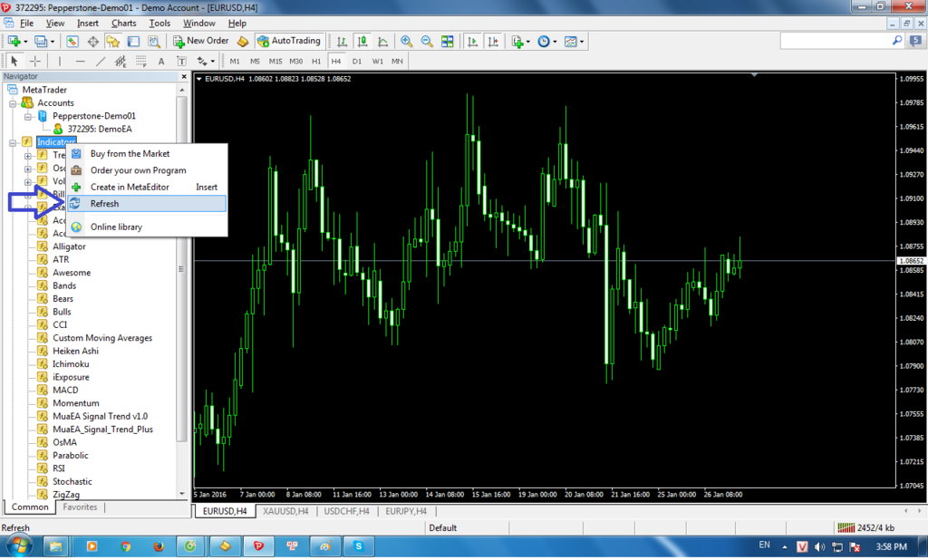Screen dimensions: 928x560
Task: Toggle chart Auto Scroll
Action: tap(472, 42)
